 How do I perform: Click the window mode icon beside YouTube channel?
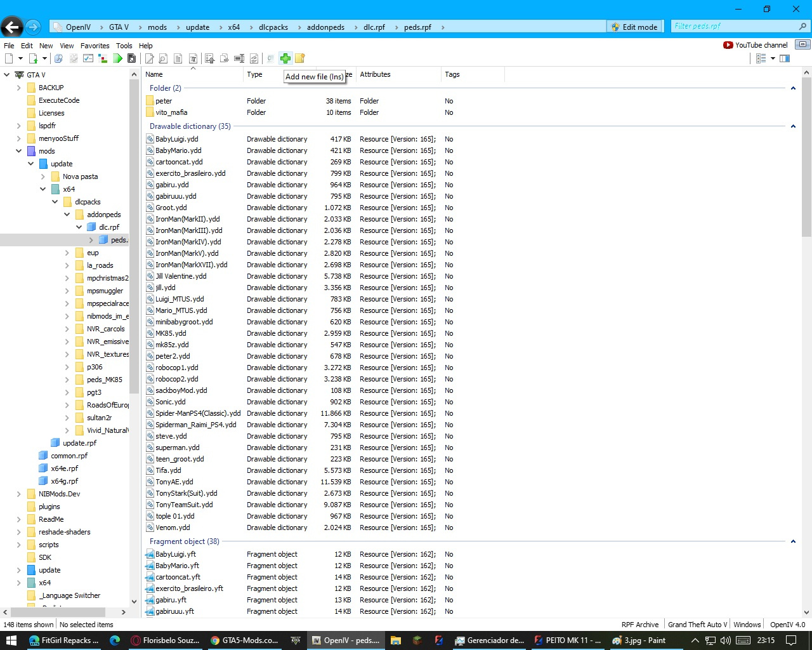[x=802, y=44]
